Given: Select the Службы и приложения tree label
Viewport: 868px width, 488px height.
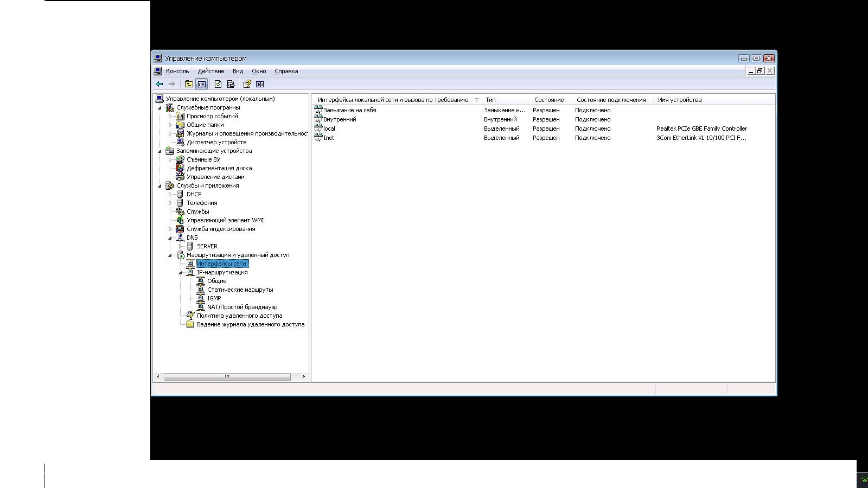Looking at the screenshot, I should tap(207, 185).
